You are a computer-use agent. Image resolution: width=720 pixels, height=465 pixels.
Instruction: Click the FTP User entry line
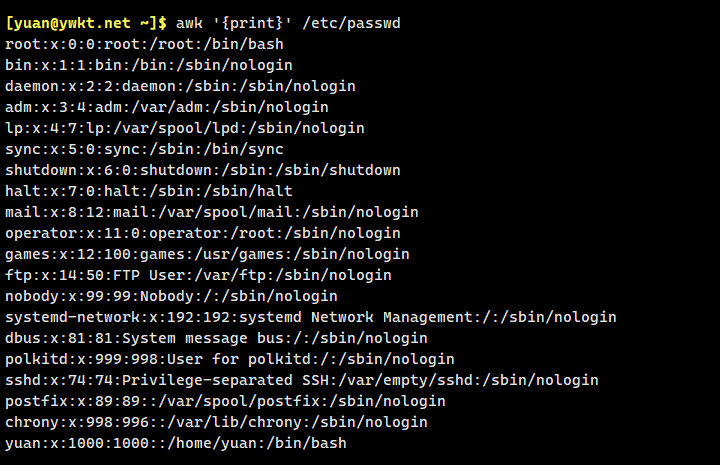tap(198, 275)
